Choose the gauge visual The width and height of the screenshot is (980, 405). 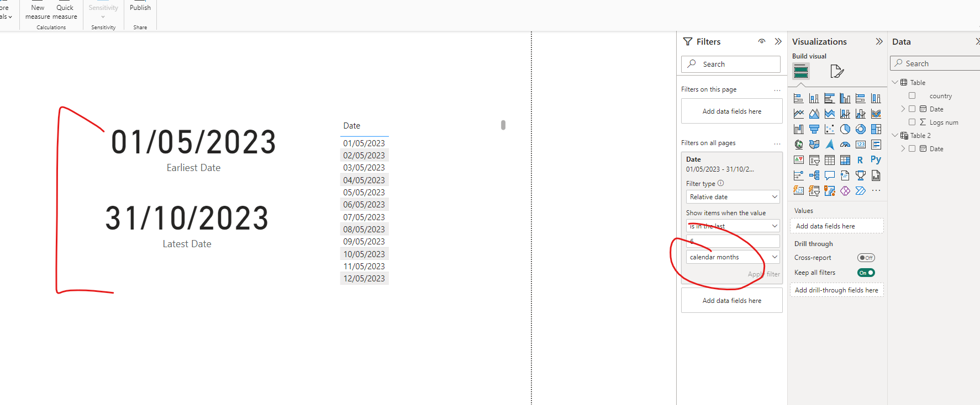pyautogui.click(x=845, y=145)
